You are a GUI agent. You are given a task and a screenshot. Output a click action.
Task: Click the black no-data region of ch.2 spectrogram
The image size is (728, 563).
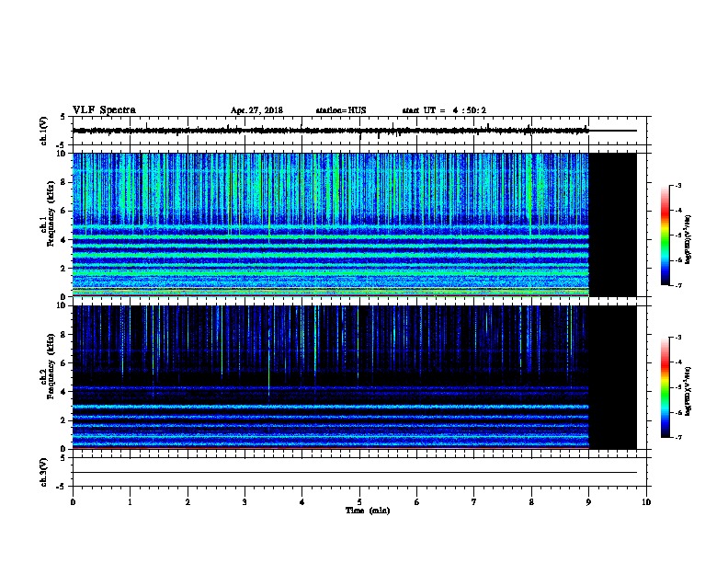click(612, 377)
